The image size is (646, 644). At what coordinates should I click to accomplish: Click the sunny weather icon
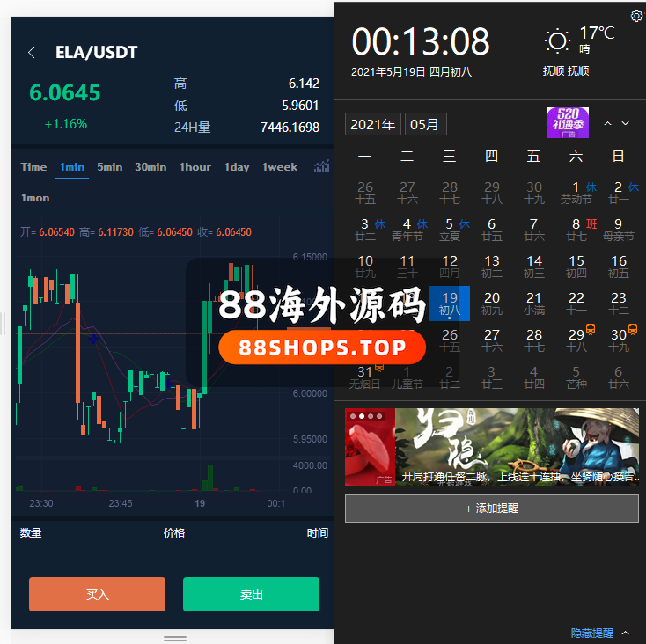coord(557,40)
